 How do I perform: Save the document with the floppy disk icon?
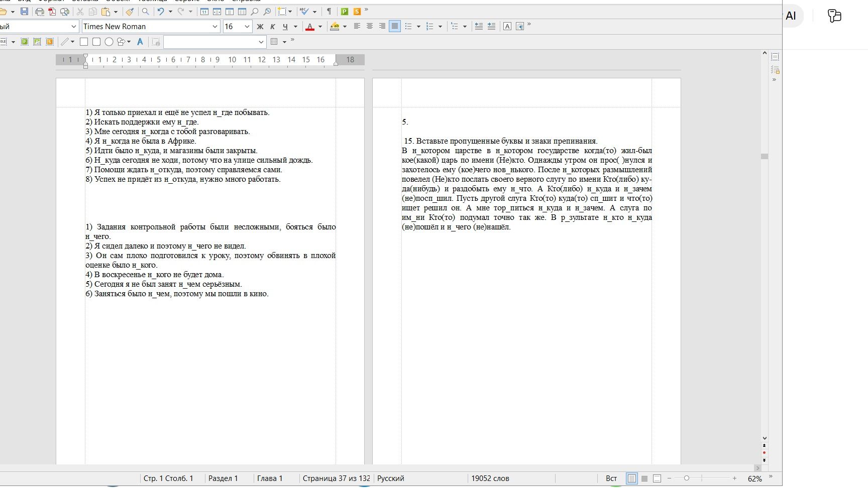(24, 12)
